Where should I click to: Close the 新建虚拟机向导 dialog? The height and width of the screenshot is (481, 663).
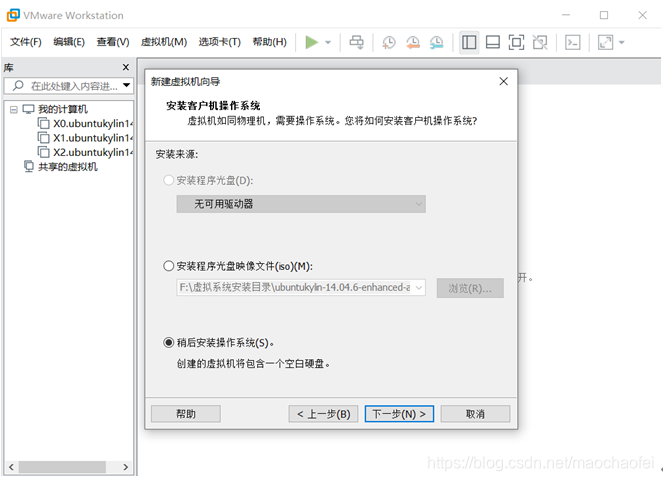pyautogui.click(x=503, y=82)
